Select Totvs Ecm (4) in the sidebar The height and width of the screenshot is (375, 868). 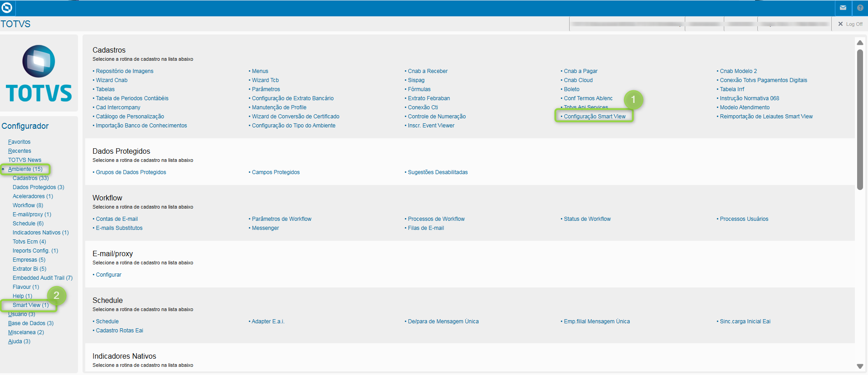[x=29, y=242]
